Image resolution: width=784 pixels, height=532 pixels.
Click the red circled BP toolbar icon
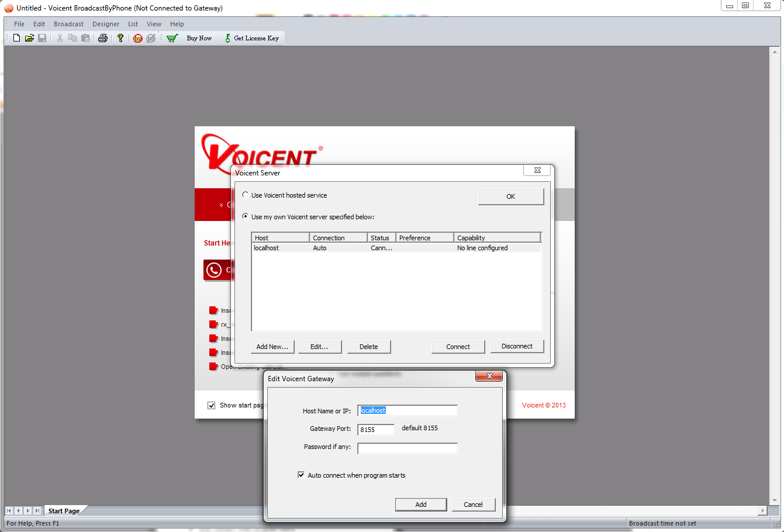click(138, 39)
